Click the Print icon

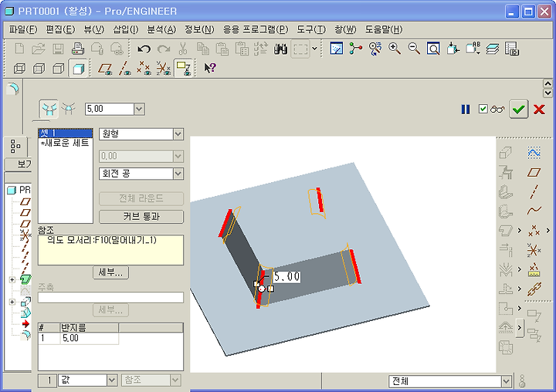coord(78,49)
